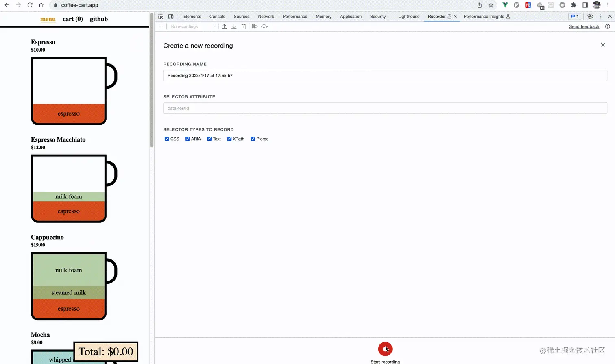Switch to the Console tab
Screen dimensions: 615x364
[217, 17]
